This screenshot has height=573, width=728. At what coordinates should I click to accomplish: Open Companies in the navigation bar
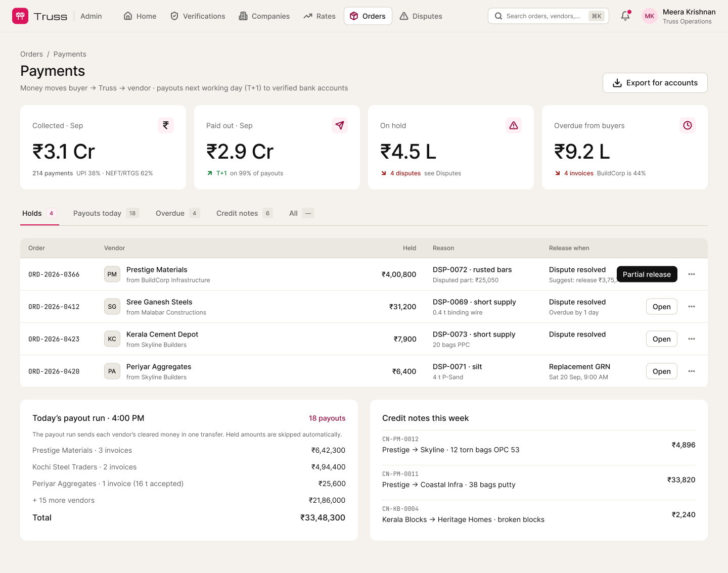(264, 16)
